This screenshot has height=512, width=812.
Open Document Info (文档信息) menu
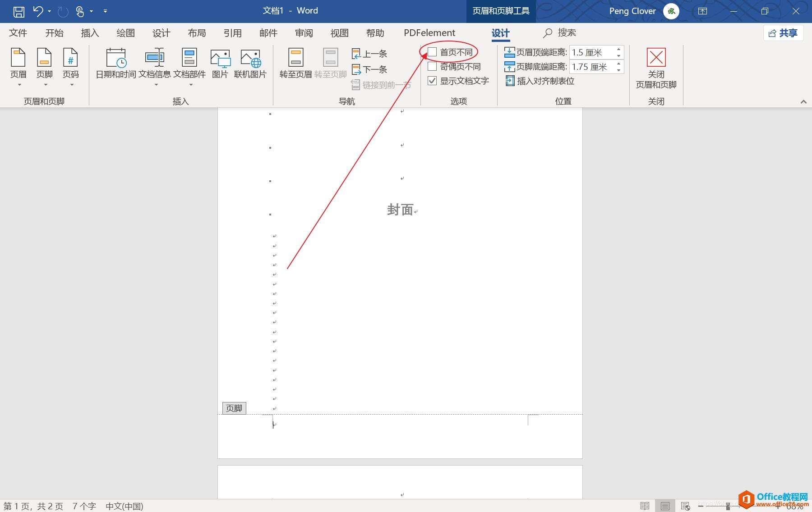[x=155, y=68]
